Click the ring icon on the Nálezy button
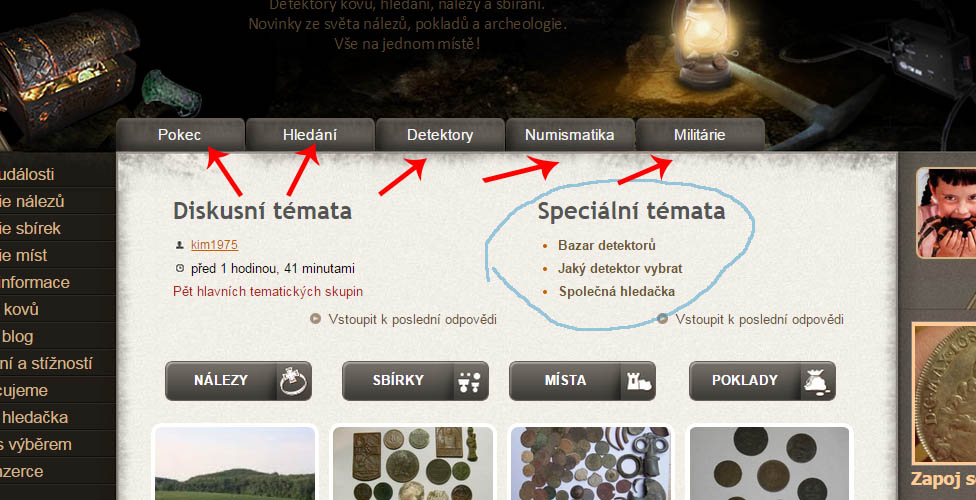Screen dimensions: 976x500 tap(293, 381)
